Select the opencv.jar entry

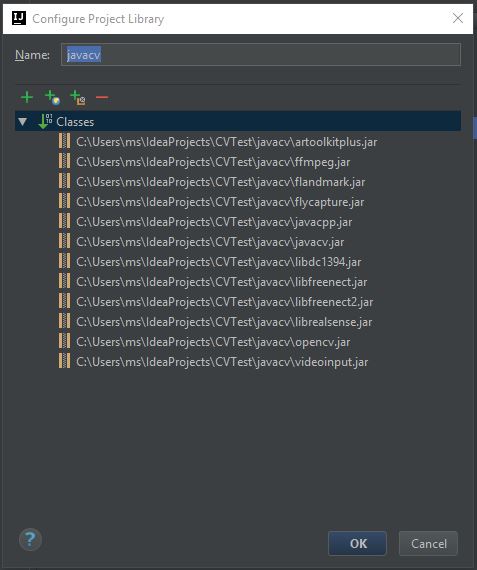213,341
